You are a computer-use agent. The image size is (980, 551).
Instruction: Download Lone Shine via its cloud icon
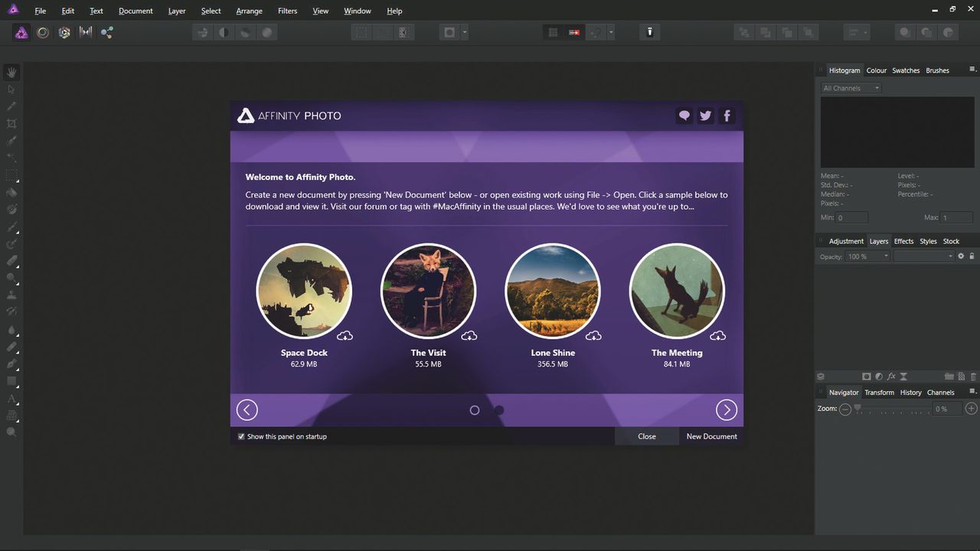(x=594, y=335)
